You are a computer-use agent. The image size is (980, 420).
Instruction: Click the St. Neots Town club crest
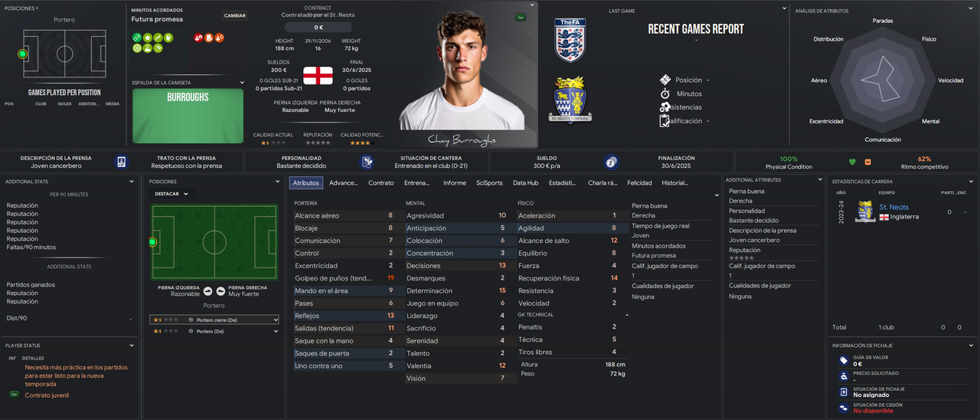570,99
